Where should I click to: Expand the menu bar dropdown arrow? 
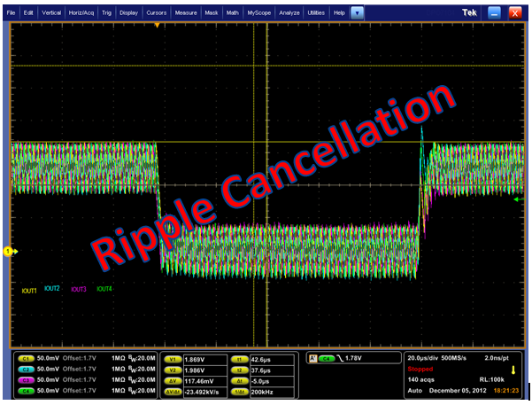[x=357, y=13]
